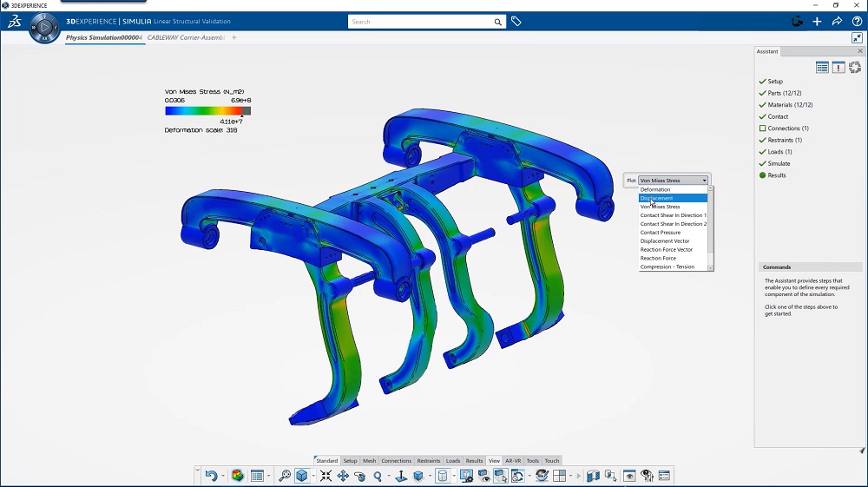Open the Plot Von Mises Stress dropdown

click(x=674, y=181)
